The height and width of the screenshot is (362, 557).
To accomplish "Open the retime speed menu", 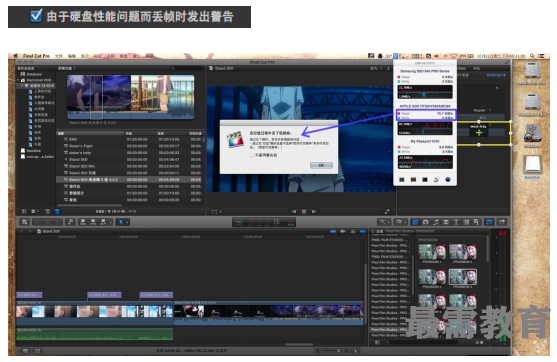I will click(400, 222).
